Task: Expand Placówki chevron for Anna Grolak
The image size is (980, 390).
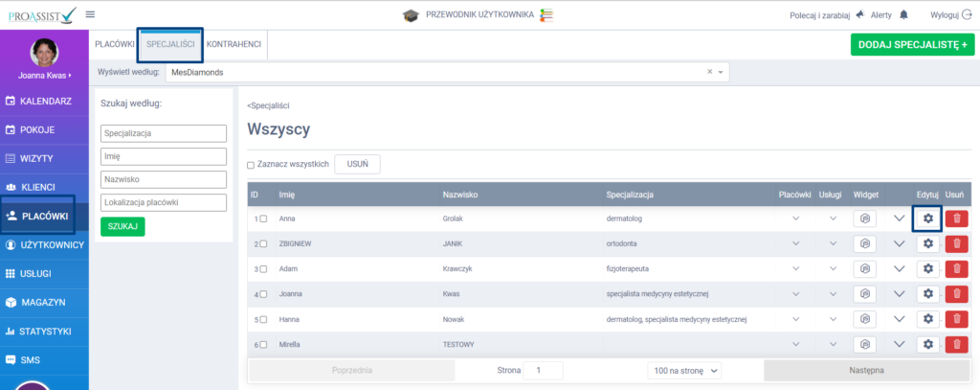Action: (x=794, y=218)
